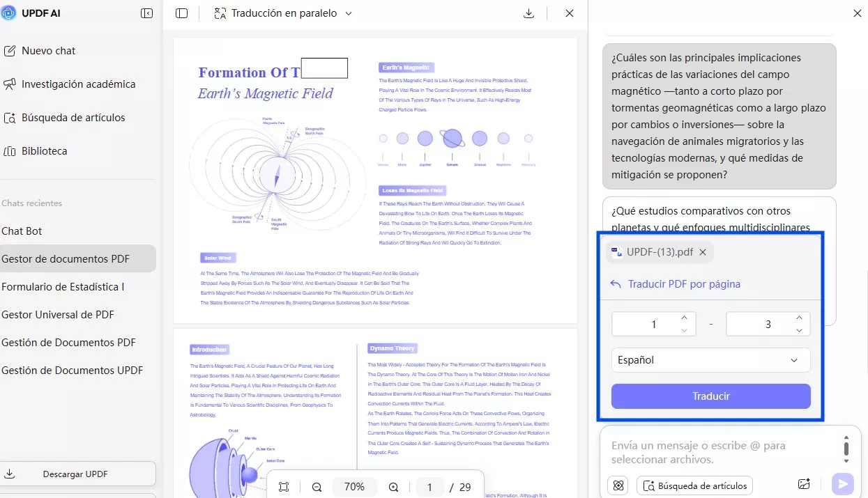Click the Chats recientes label
The width and height of the screenshot is (868, 498).
(x=31, y=203)
